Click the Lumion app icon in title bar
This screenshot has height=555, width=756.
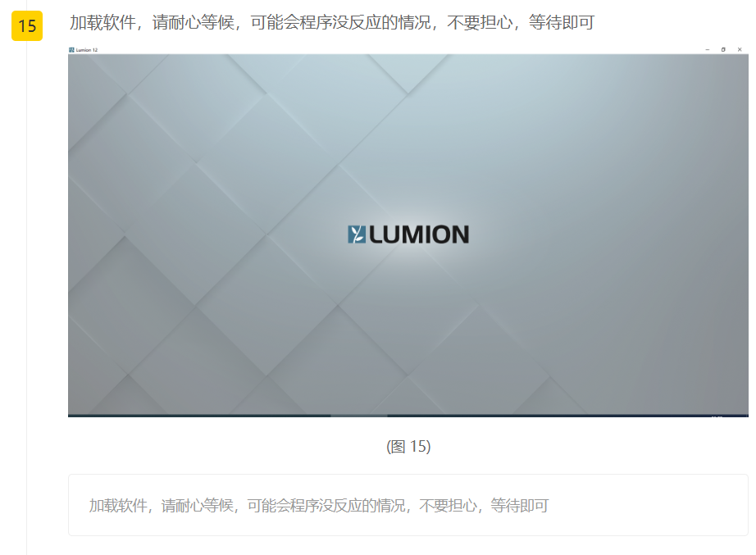(x=71, y=50)
